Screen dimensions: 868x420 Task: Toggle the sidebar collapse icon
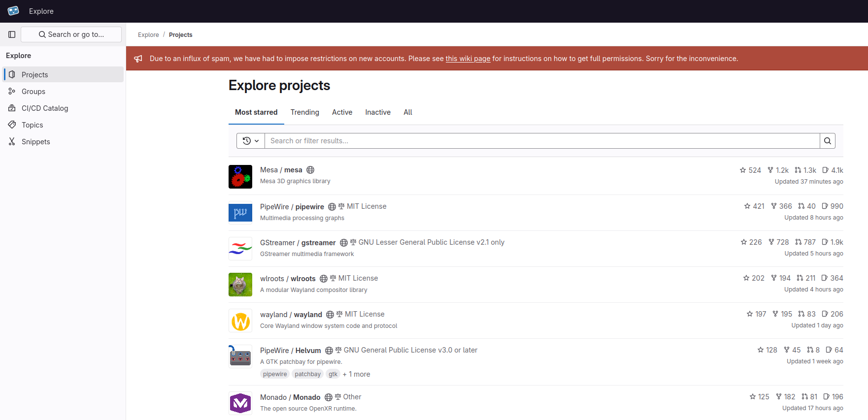click(12, 34)
